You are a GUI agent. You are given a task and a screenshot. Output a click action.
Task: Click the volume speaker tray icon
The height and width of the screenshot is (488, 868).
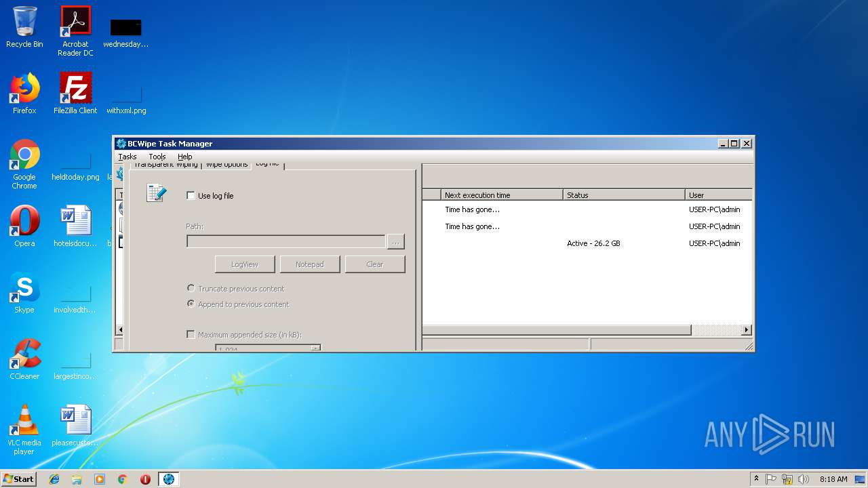click(804, 479)
